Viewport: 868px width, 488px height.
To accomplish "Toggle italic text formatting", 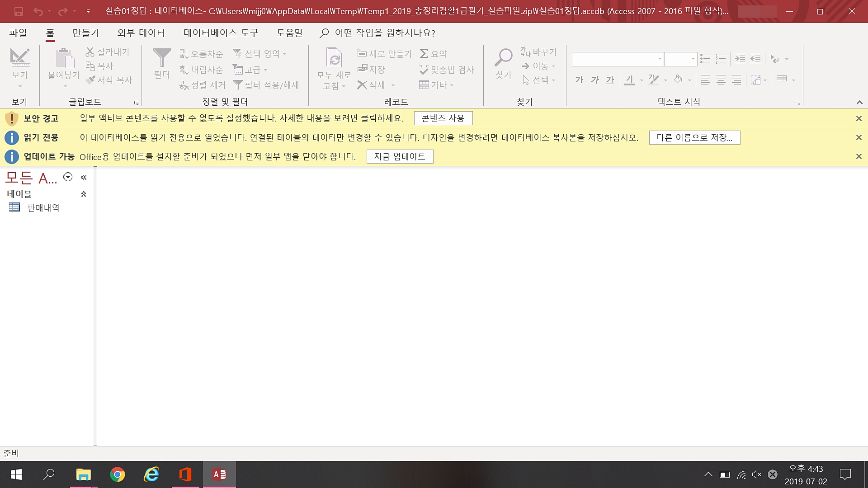I will point(594,80).
